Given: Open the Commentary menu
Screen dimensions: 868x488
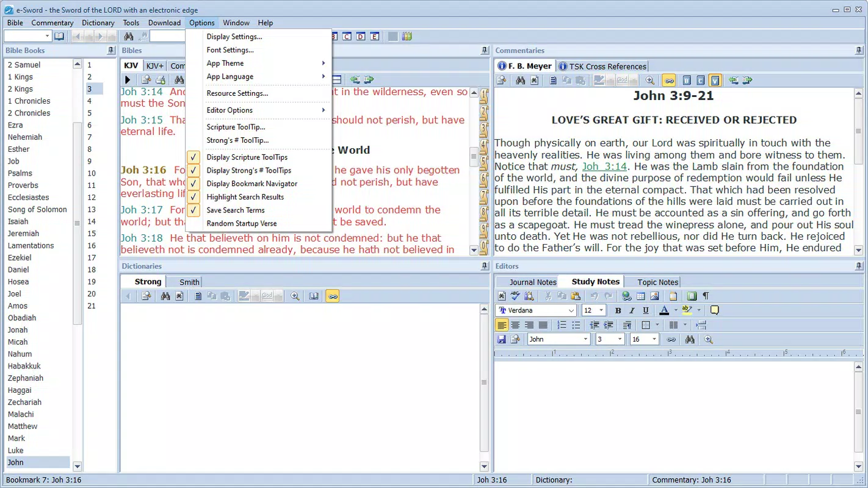Looking at the screenshot, I should [x=52, y=23].
